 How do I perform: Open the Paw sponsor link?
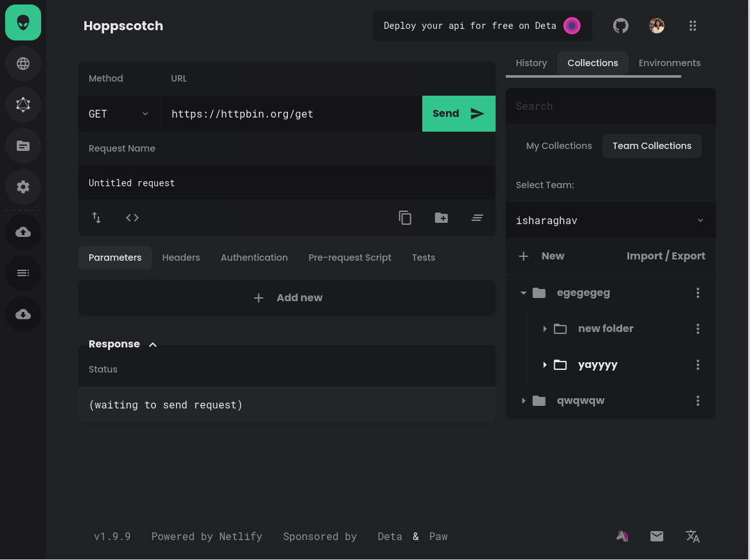point(438,536)
